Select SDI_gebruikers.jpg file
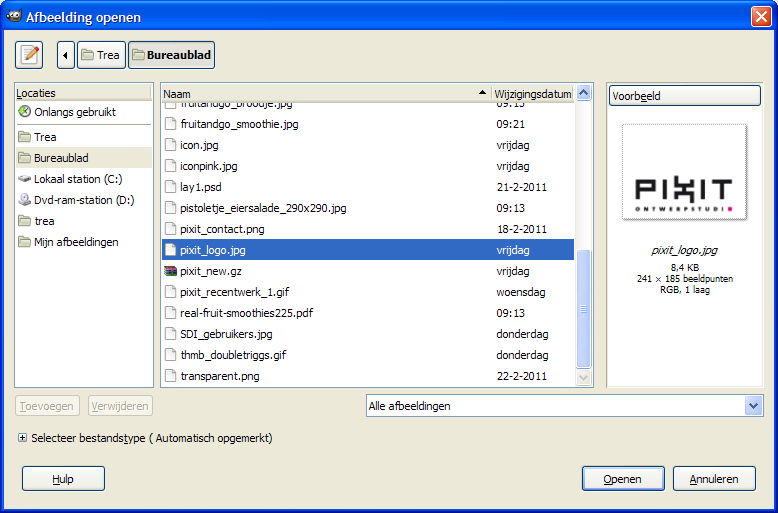 click(368, 334)
